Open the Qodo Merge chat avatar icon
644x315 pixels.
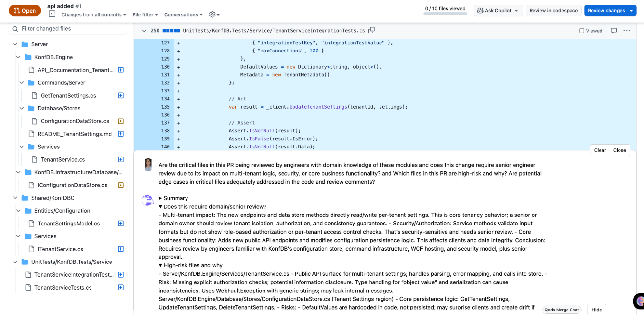coord(639,301)
